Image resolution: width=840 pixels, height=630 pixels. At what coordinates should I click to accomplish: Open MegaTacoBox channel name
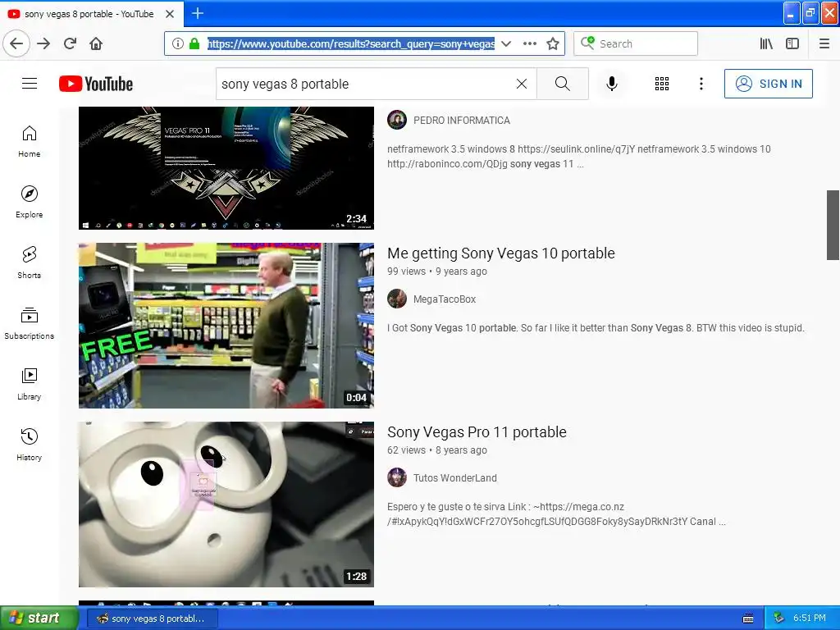[444, 299]
